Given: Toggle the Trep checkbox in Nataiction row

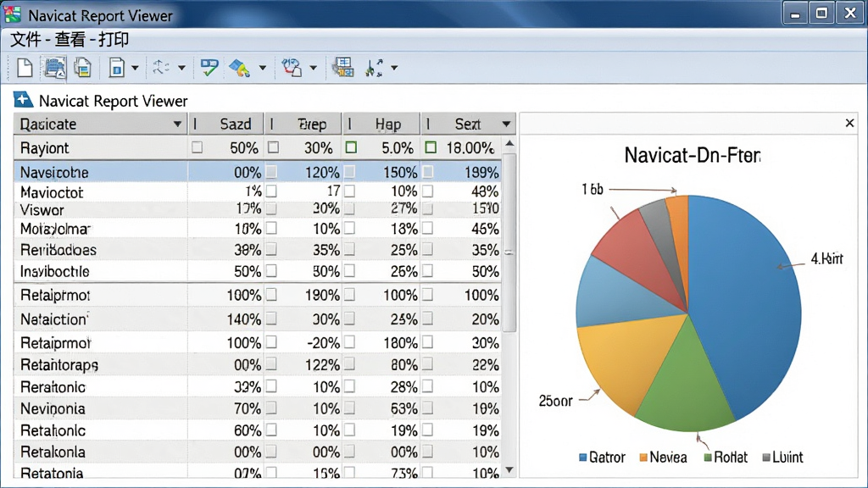Looking at the screenshot, I should click(271, 319).
